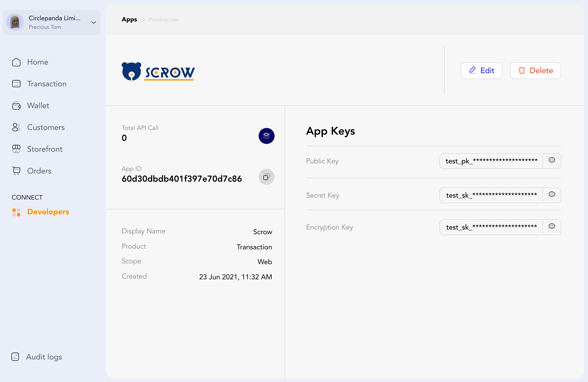
Task: Click the Storefront shop icon
Action: [x=16, y=149]
